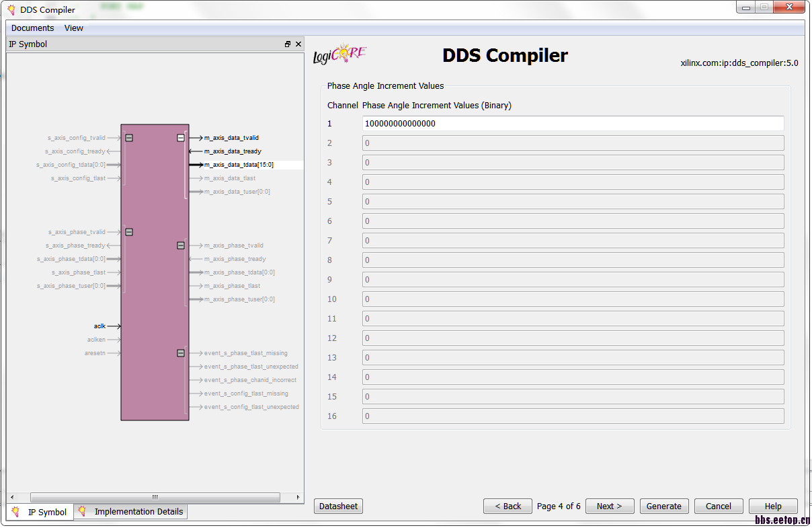
Task: Click the lightbulb icon on IP Symbol tab
Action: (x=15, y=512)
